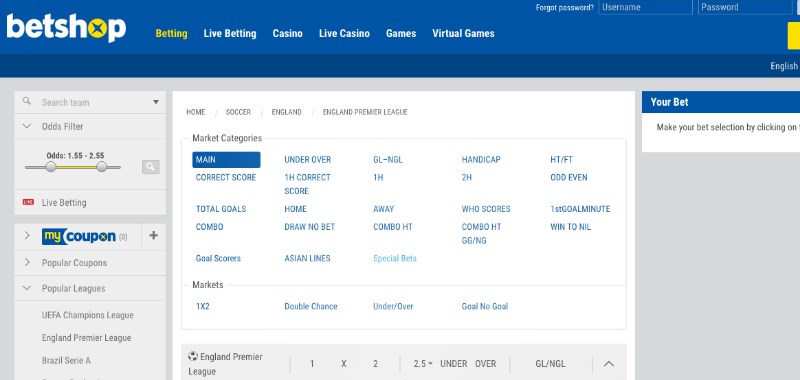Image resolution: width=800 pixels, height=380 pixels.
Task: Select the WIN TO NIL category
Action: (570, 227)
